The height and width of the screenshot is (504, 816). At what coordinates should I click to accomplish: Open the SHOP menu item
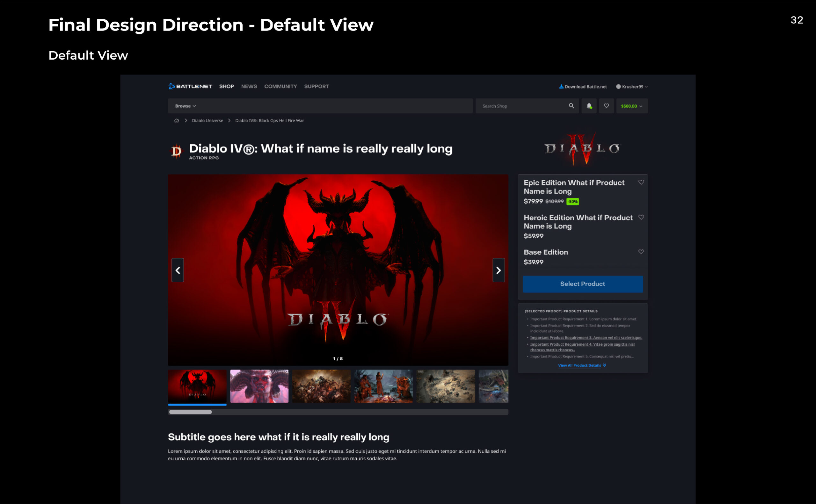coord(226,86)
